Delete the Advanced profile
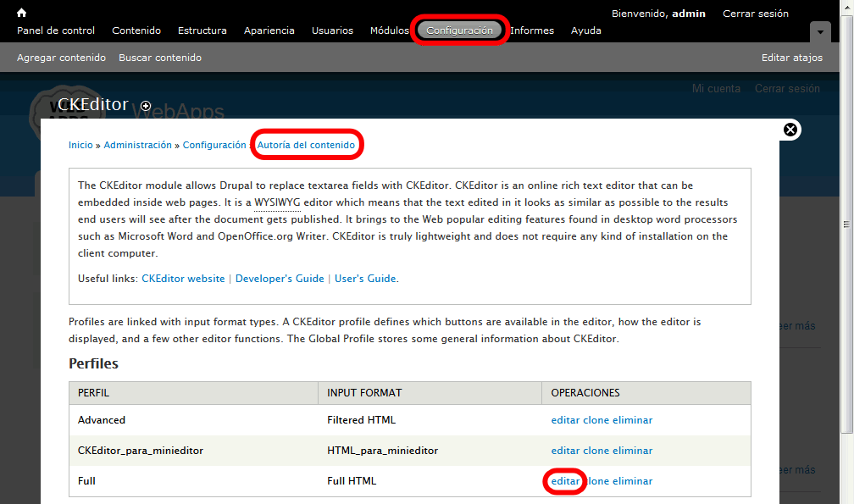The height and width of the screenshot is (504, 854). pyautogui.click(x=632, y=420)
